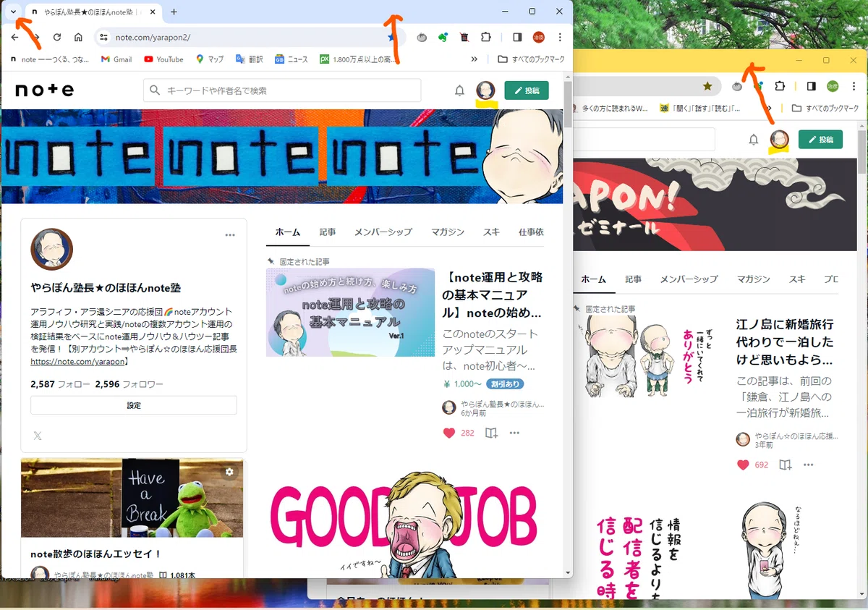
Task: Open the X (Twitter) icon on the profile card
Action: (38, 436)
